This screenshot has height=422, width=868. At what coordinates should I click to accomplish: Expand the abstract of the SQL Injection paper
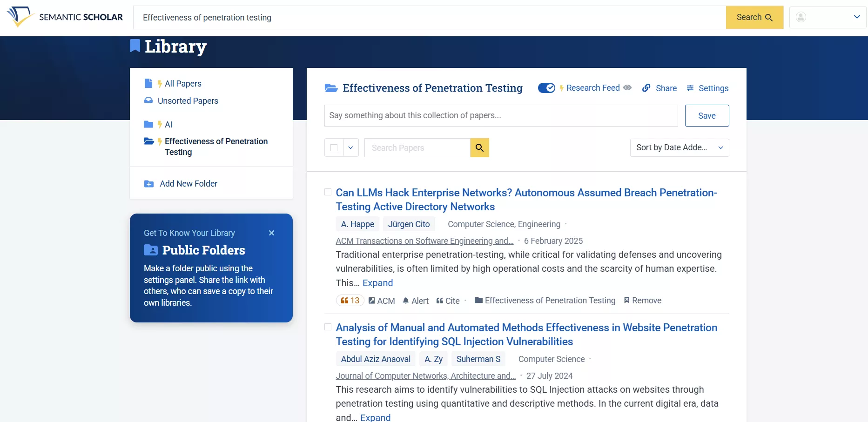click(x=375, y=417)
